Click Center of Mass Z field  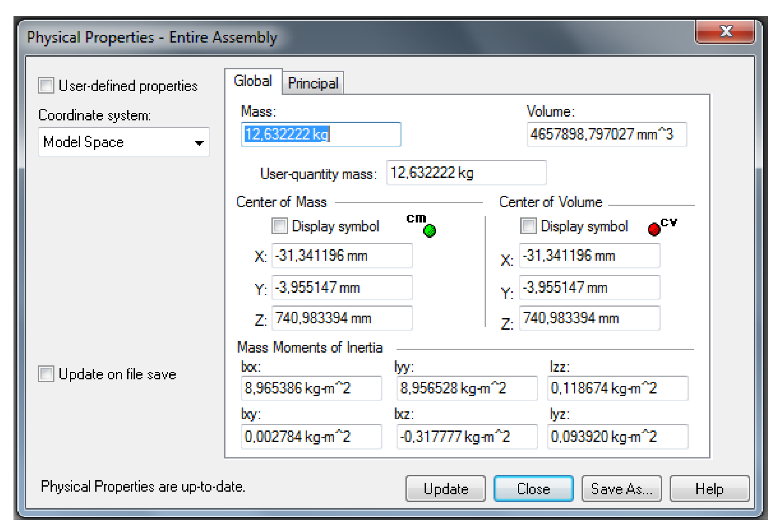pos(342,318)
